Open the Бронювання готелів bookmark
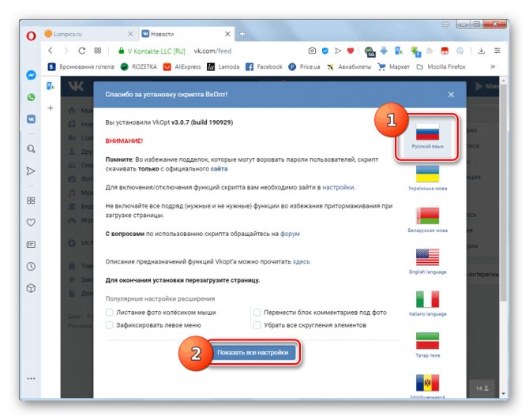Image resolution: width=529 pixels, height=420 pixels. [81, 67]
